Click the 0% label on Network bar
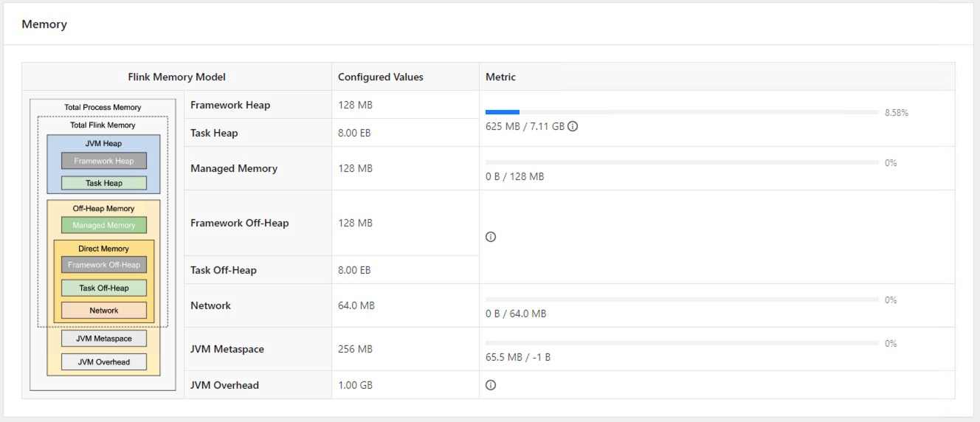This screenshot has height=422, width=980. click(891, 300)
